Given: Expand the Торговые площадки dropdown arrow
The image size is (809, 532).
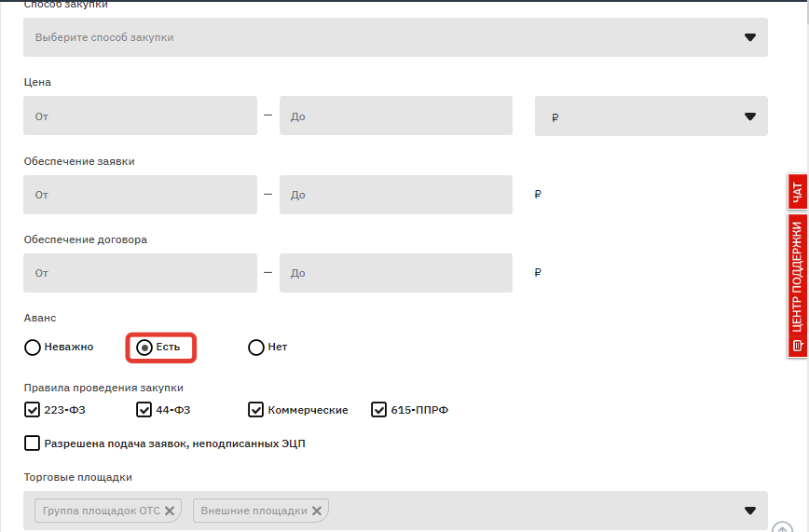Looking at the screenshot, I should [750, 511].
